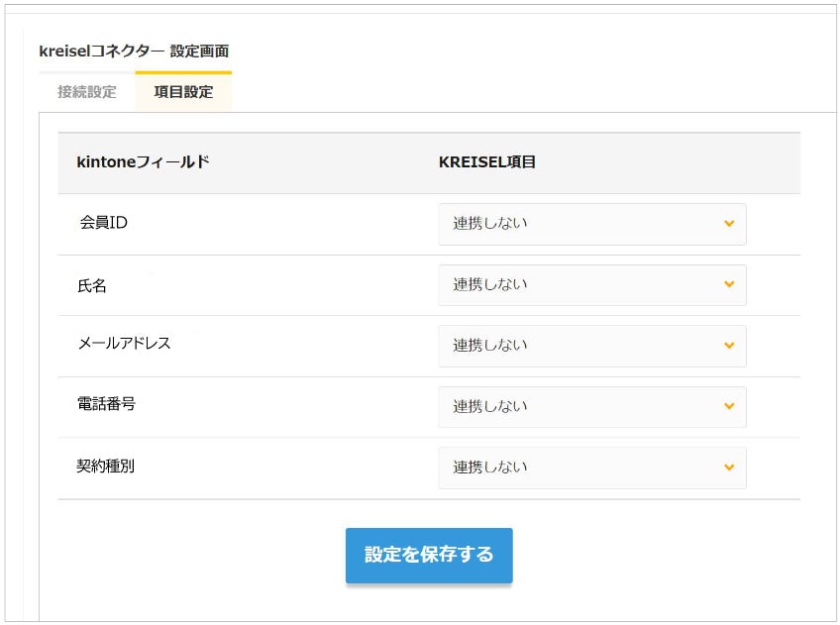The height and width of the screenshot is (625, 840).
Task: Click the 電話番号 field label
Action: coord(106,404)
